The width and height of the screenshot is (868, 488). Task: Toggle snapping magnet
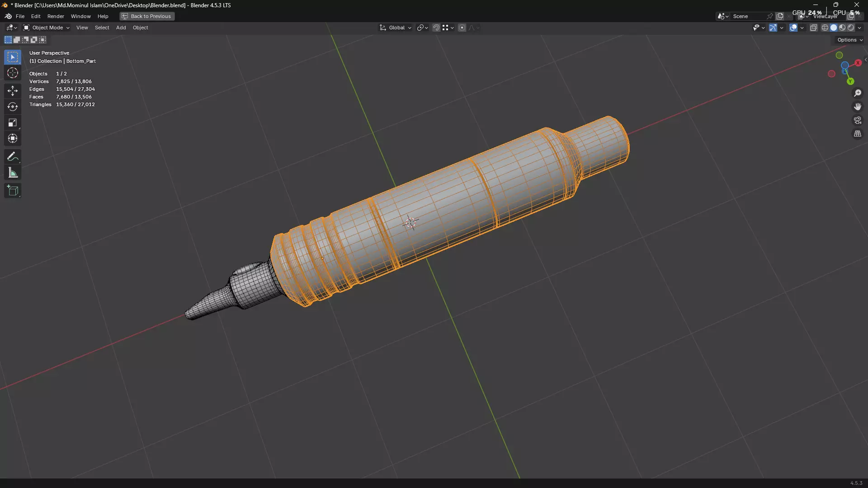coord(436,28)
